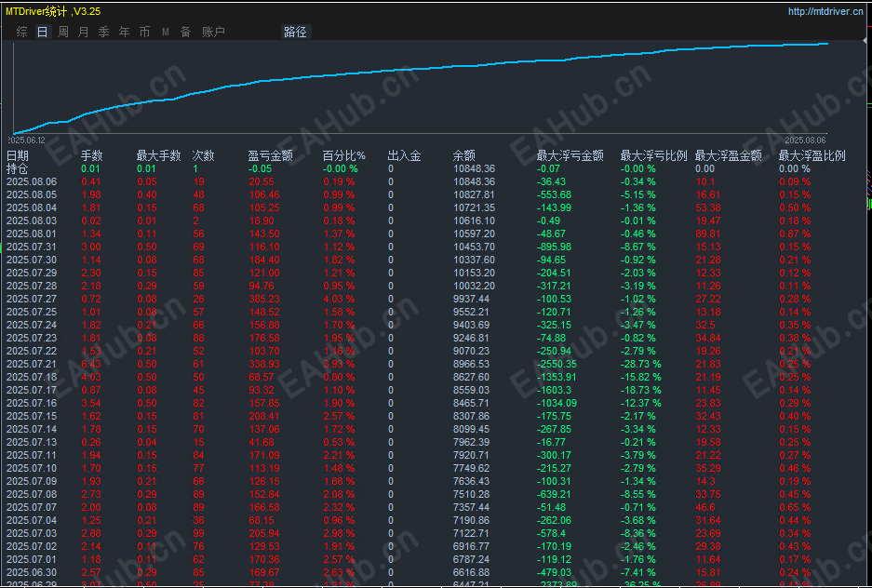Switch to the 月 monthly tab
This screenshot has height=588, width=872.
pos(84,32)
